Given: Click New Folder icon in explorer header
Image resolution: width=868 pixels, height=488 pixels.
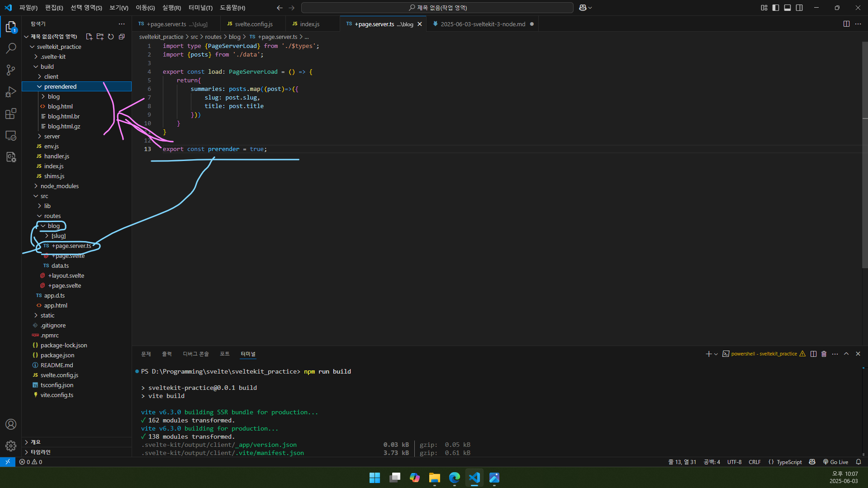Looking at the screenshot, I should coord(100,37).
